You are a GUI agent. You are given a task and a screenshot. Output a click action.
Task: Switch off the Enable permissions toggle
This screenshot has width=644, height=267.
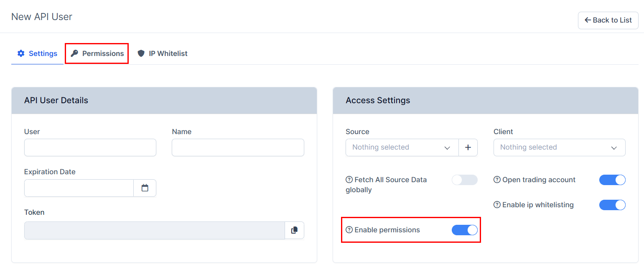pyautogui.click(x=464, y=230)
